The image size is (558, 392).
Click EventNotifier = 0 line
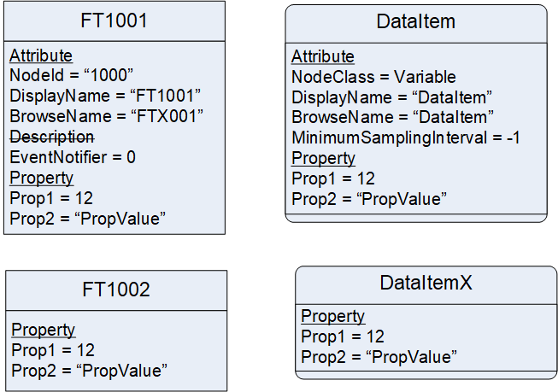pos(73,157)
